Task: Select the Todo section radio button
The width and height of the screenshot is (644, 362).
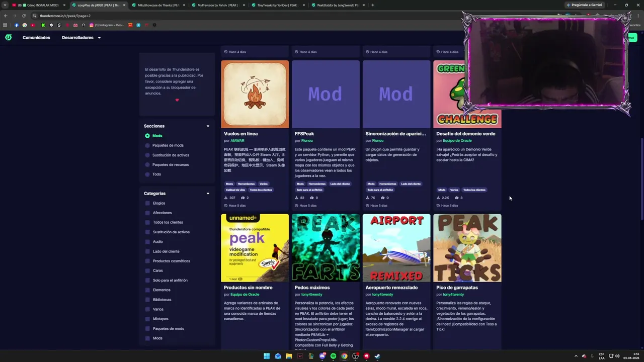Action: pos(147,174)
